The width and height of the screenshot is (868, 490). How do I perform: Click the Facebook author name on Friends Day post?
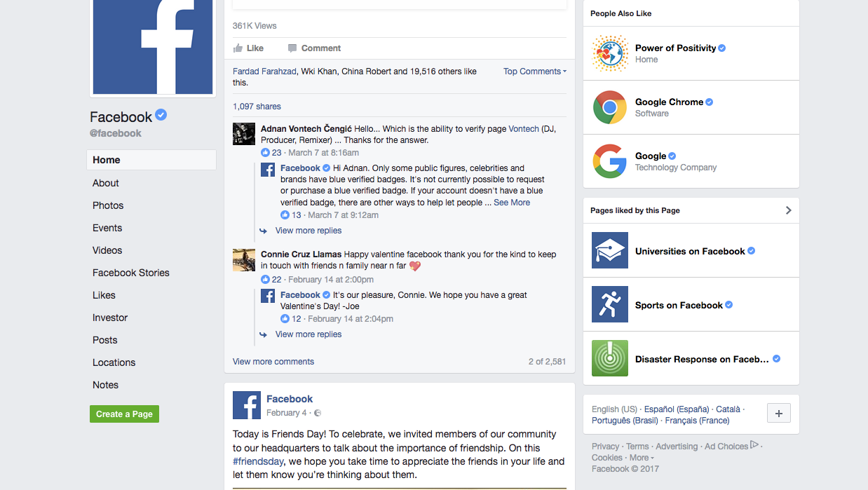click(x=290, y=399)
